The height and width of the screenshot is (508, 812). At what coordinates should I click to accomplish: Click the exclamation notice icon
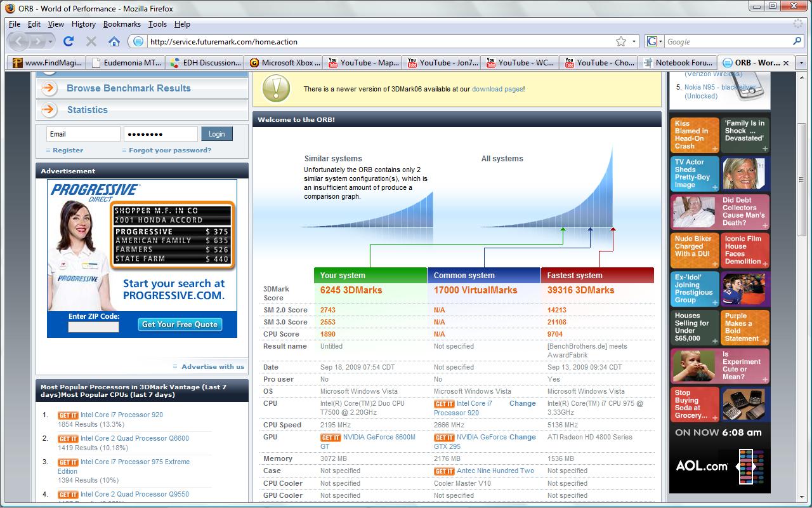pyautogui.click(x=276, y=89)
